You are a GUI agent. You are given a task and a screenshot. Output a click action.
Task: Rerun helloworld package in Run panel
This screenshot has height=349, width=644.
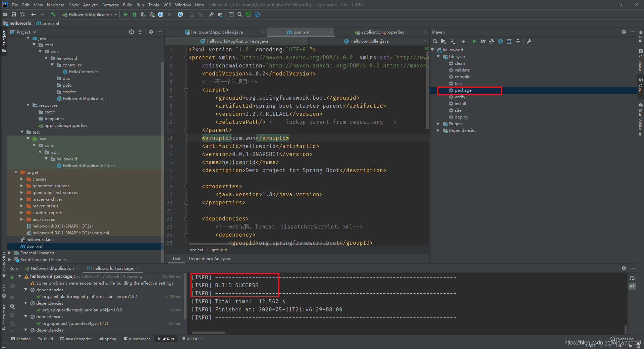coord(12,278)
